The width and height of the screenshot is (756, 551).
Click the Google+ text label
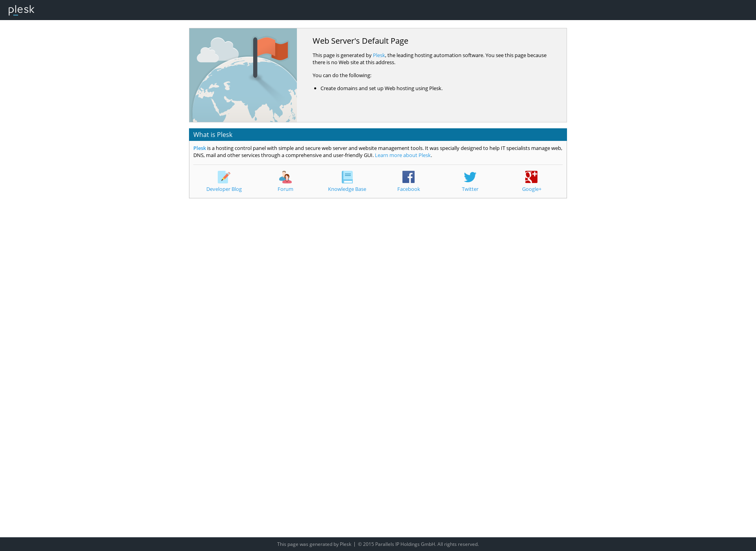coord(531,189)
